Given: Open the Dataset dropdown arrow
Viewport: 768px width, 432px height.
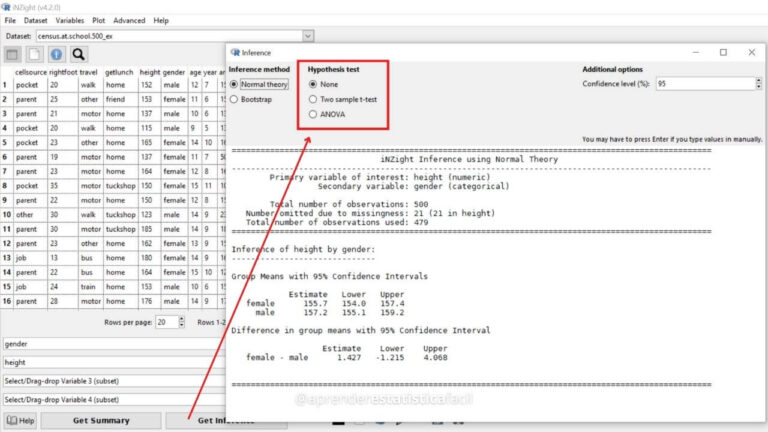Looking at the screenshot, I should tap(308, 36).
